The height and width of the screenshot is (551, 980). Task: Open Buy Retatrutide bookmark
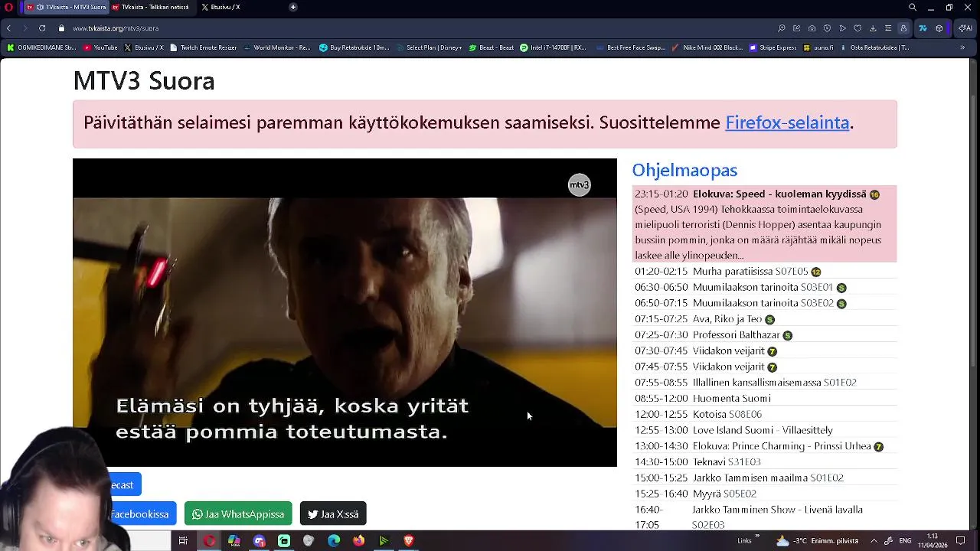[354, 47]
